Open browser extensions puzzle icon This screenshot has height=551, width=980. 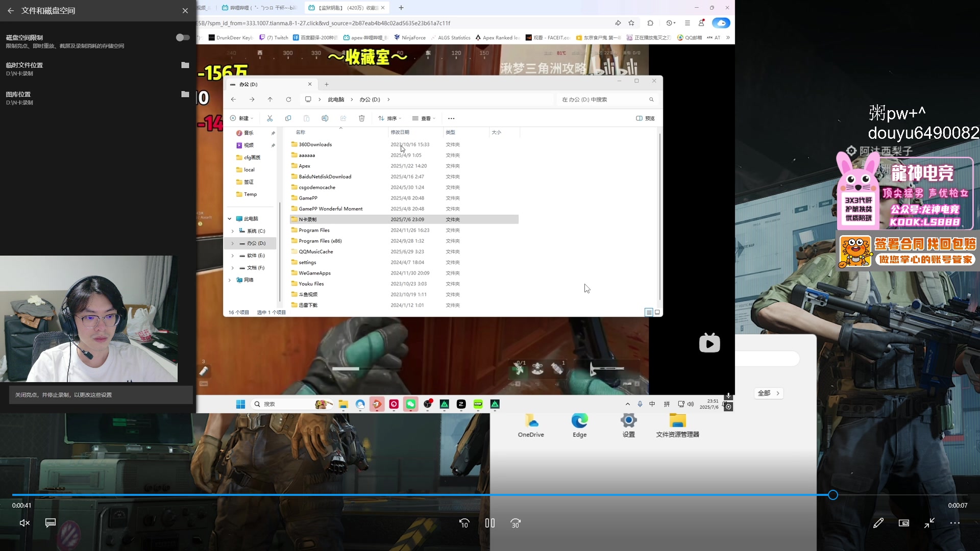pyautogui.click(x=650, y=23)
